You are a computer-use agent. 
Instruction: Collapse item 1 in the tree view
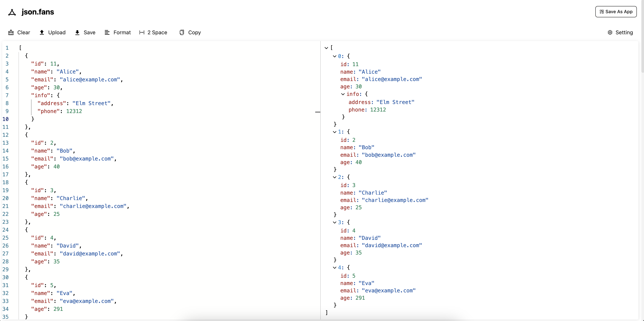tap(334, 132)
